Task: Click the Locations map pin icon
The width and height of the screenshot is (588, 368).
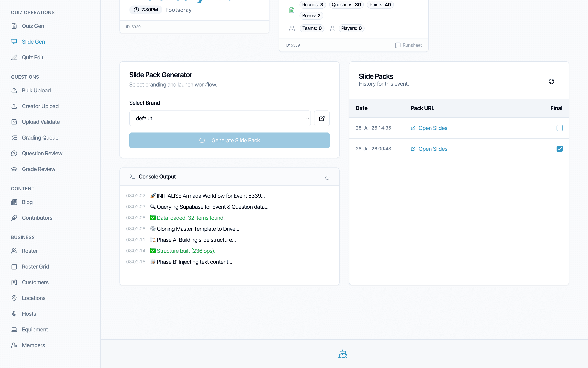Action: coord(14,298)
